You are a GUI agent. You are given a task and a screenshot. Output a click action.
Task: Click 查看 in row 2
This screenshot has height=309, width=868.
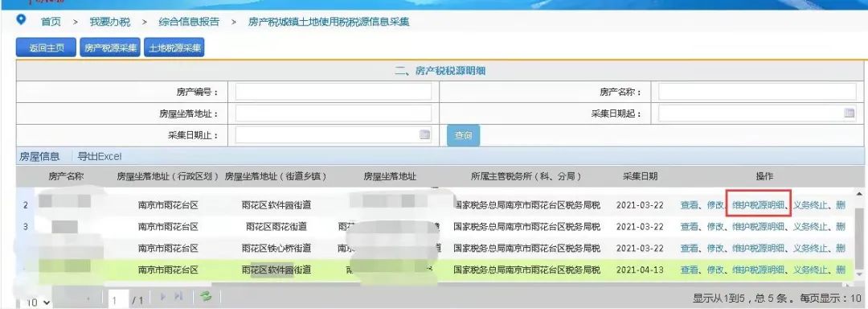[x=690, y=205]
